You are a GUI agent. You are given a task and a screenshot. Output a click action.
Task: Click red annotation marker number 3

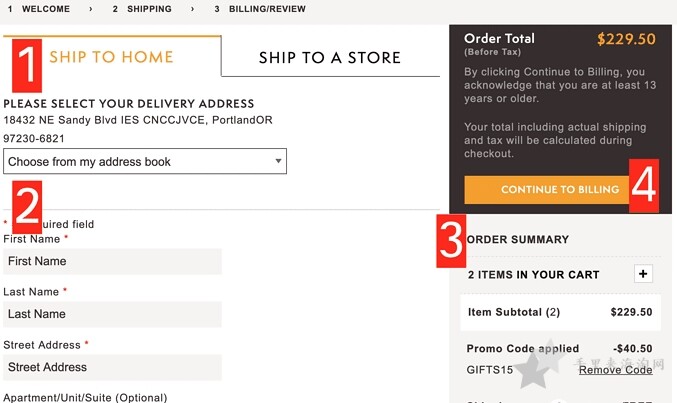pyautogui.click(x=451, y=241)
